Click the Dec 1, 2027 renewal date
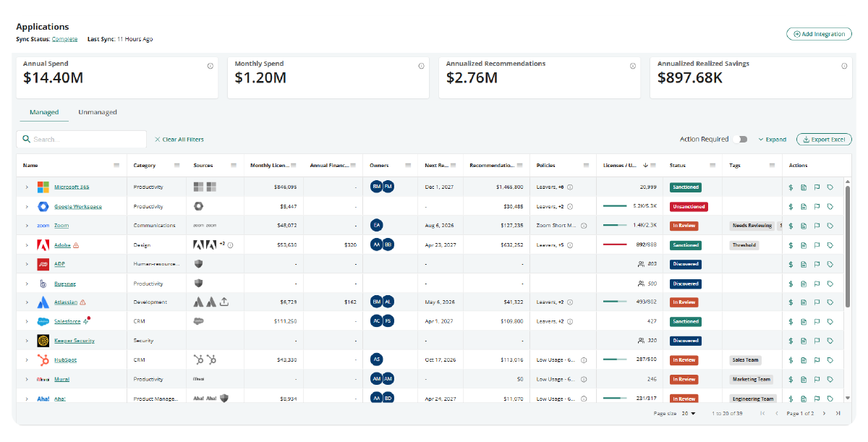Screen dimensions: 868x442 [439, 187]
